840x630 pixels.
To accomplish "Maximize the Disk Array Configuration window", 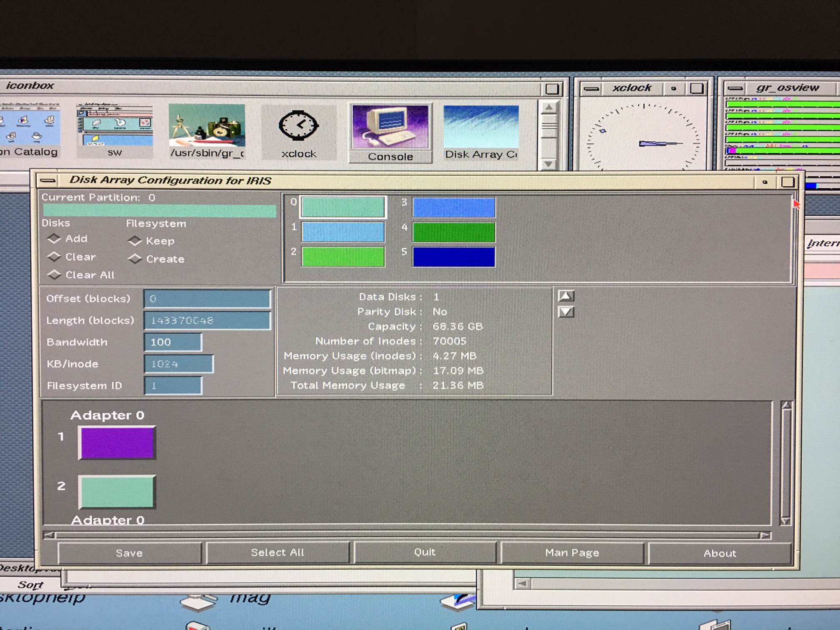I will pyautogui.click(x=787, y=182).
